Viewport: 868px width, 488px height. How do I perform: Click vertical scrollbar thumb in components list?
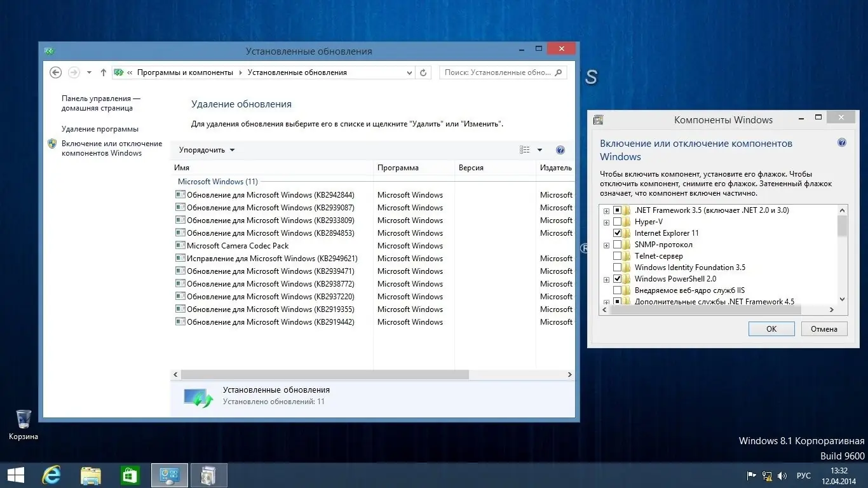tap(843, 226)
